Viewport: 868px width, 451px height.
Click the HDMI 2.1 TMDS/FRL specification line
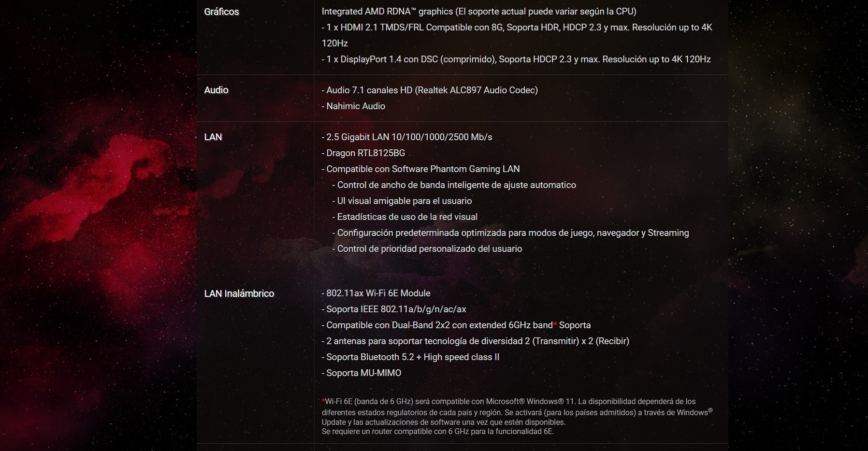[517, 28]
